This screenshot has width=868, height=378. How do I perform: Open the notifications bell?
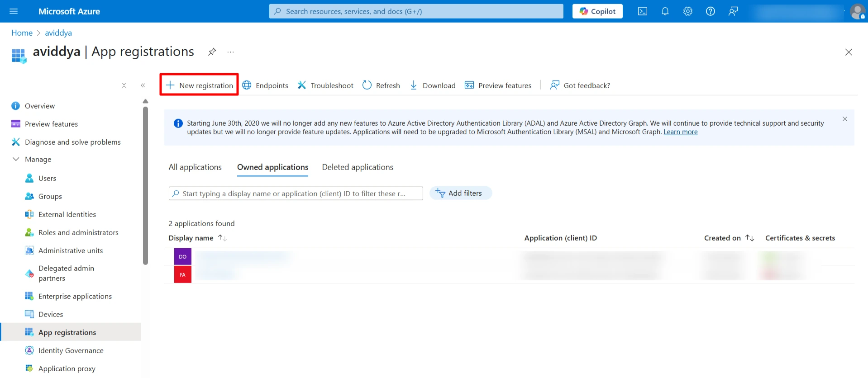[665, 11]
